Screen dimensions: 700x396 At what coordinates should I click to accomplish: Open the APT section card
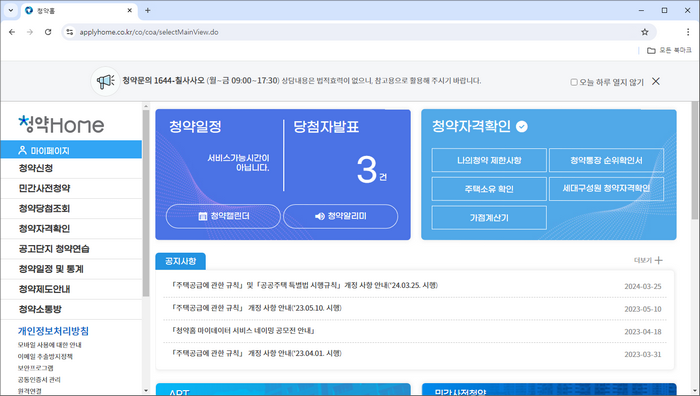click(x=283, y=389)
